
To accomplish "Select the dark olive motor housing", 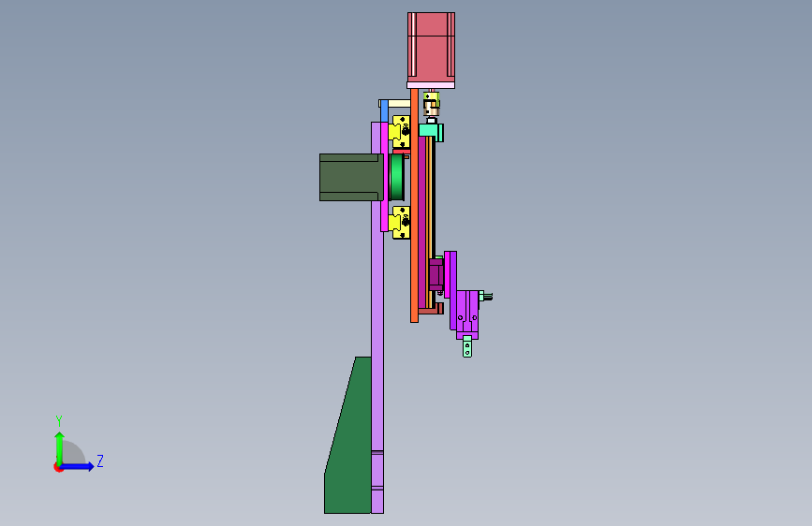I will (351, 177).
